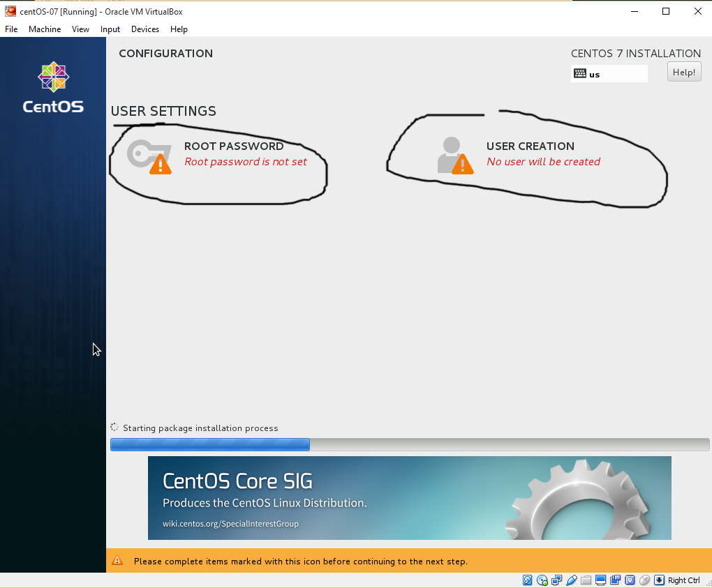712x588 pixels.
Task: Click the progress spinner icon
Action: click(x=114, y=428)
